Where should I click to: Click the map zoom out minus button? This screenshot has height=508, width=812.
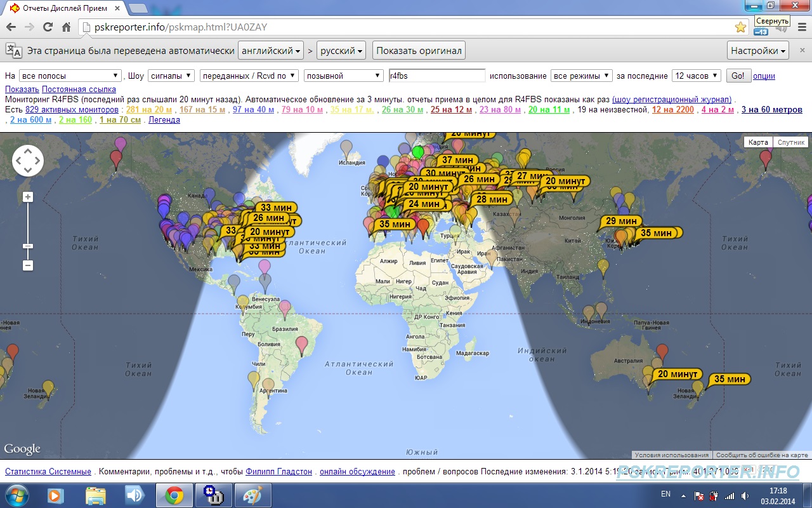pos(28,265)
